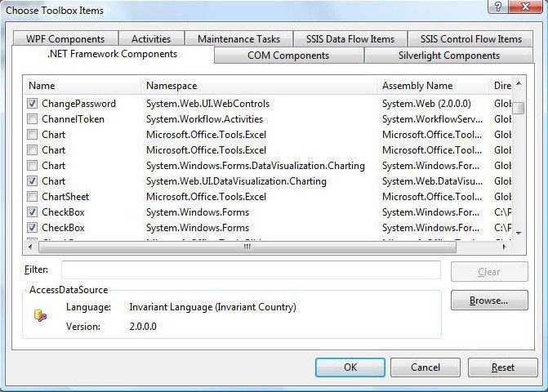Image resolution: width=548 pixels, height=392 pixels.
Task: Click System.Web.UI.DataVisualization.Charting namespace cell
Action: click(236, 181)
